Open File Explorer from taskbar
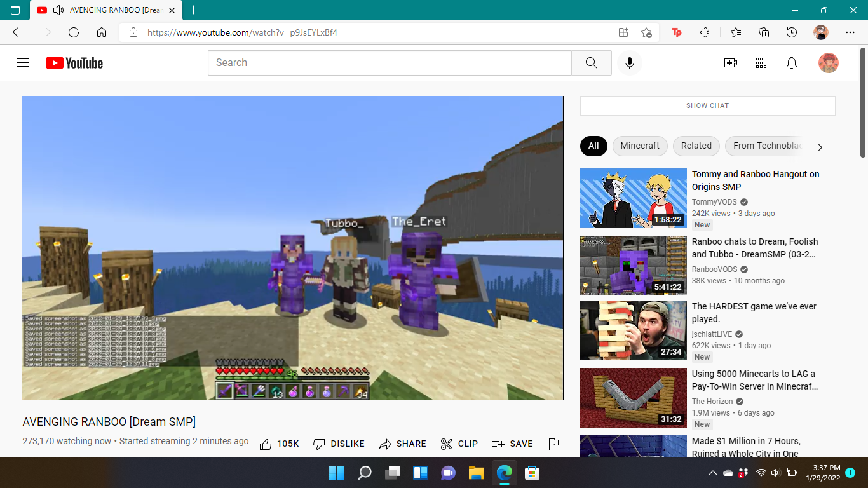This screenshot has height=488, width=868. click(477, 473)
